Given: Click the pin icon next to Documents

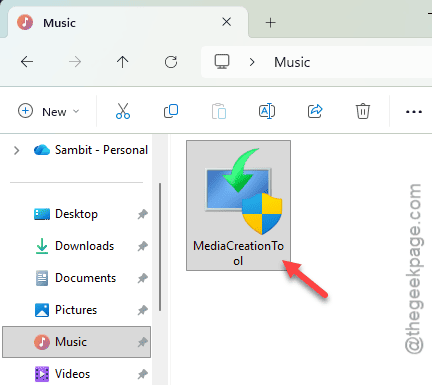Looking at the screenshot, I should click(x=143, y=278).
